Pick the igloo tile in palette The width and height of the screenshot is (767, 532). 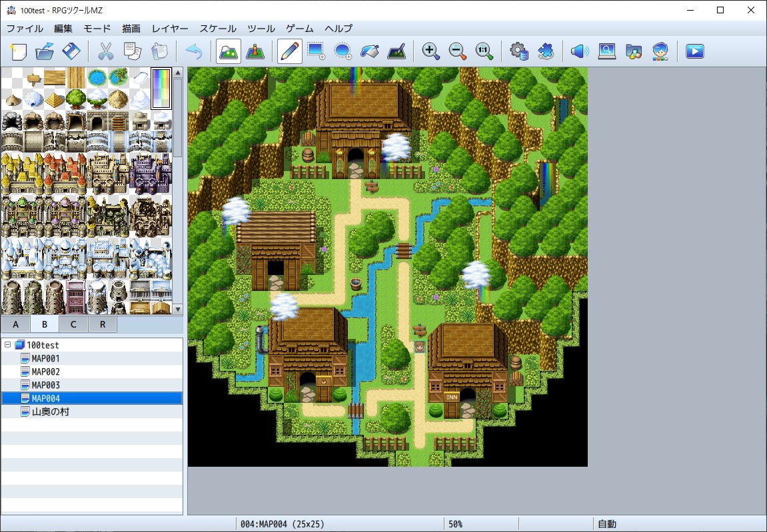point(34,99)
